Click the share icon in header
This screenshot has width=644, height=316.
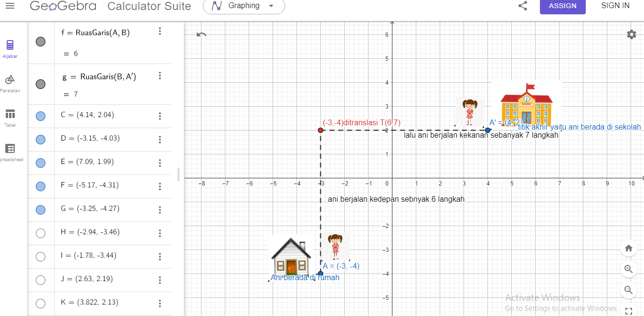click(523, 6)
